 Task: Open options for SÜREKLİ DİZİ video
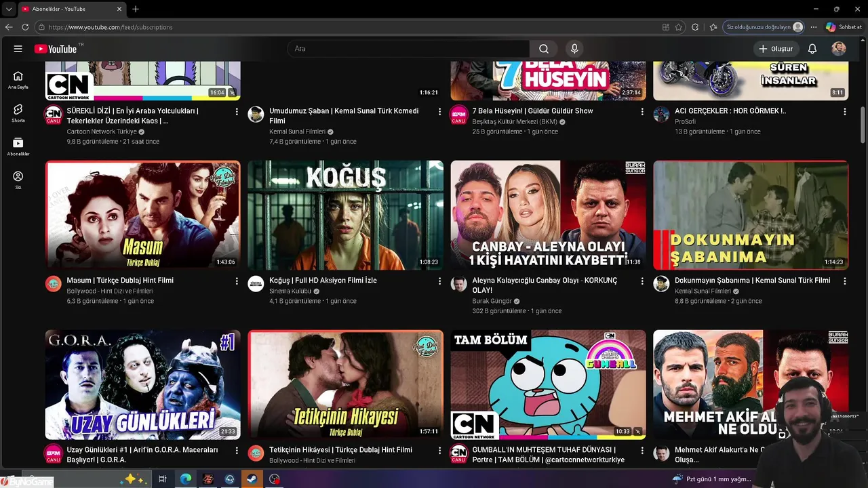(x=237, y=111)
